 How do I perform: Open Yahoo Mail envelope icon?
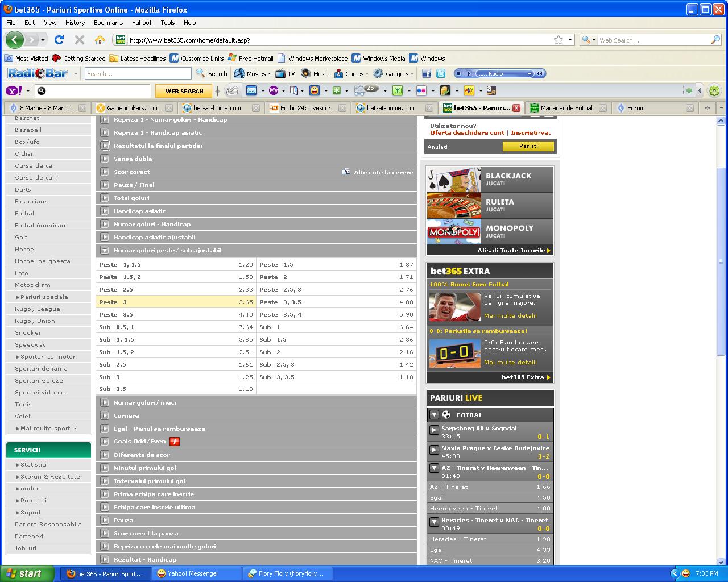click(x=251, y=90)
